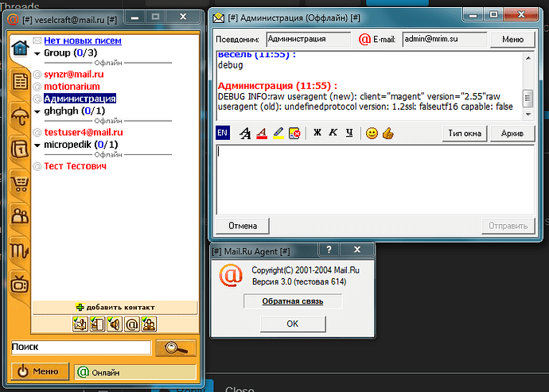Image resolution: width=549 pixels, height=392 pixels.
Task: Open the news sheet sidebar icon
Action: point(20,82)
